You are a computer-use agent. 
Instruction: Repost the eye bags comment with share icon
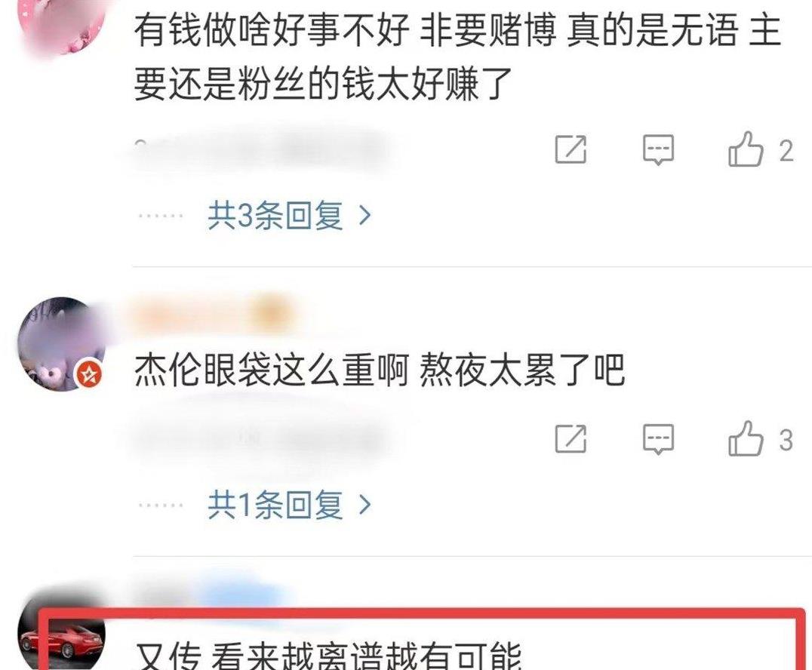(x=571, y=439)
